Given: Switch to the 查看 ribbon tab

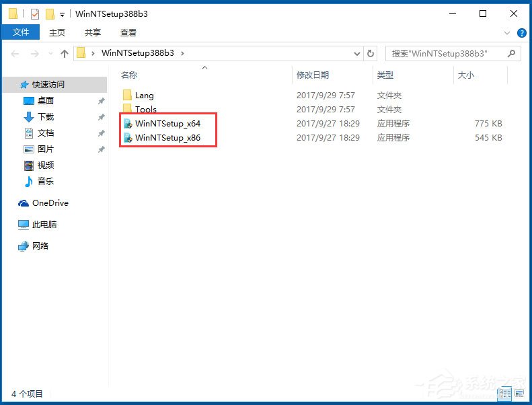Looking at the screenshot, I should point(128,32).
